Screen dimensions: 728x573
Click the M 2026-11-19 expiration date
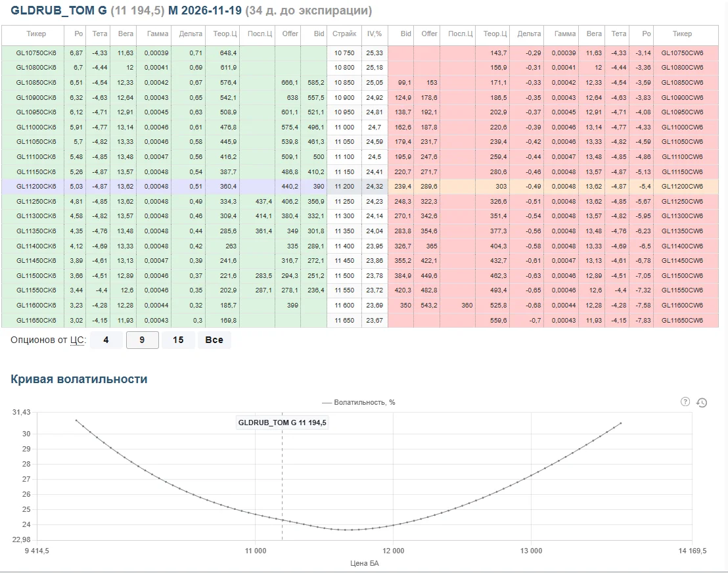click(205, 11)
